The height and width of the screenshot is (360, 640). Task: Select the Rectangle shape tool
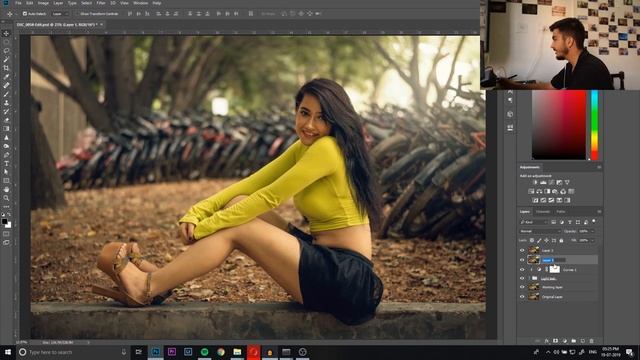[x=6, y=181]
